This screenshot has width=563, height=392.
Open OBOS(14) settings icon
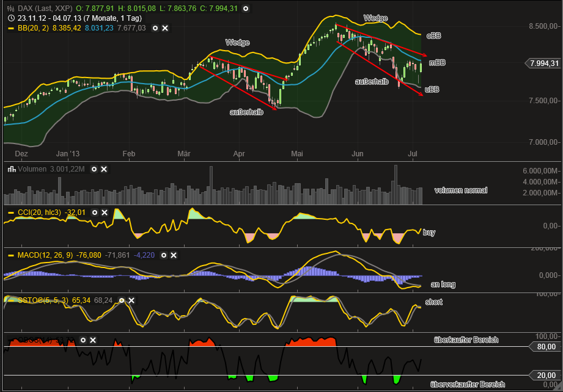coord(83,340)
